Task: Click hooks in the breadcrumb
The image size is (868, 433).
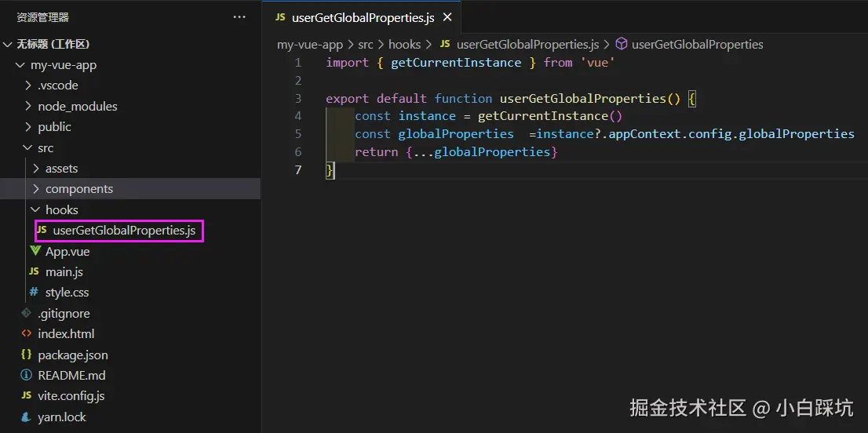Action: (405, 44)
